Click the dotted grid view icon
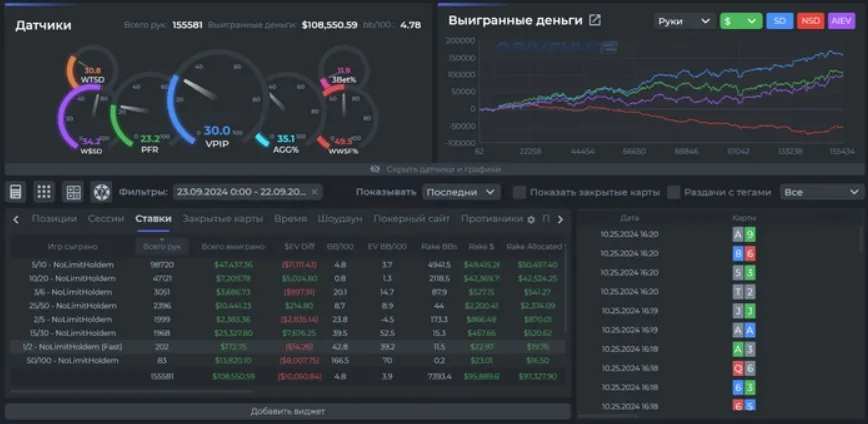The width and height of the screenshot is (868, 424). point(44,192)
